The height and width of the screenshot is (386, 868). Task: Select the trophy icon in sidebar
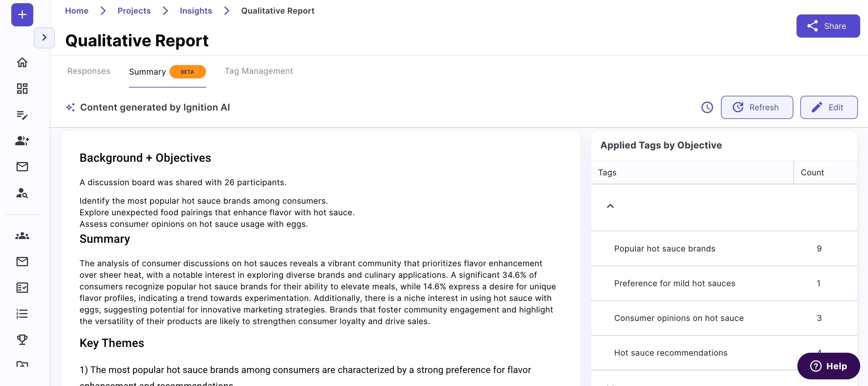22,339
